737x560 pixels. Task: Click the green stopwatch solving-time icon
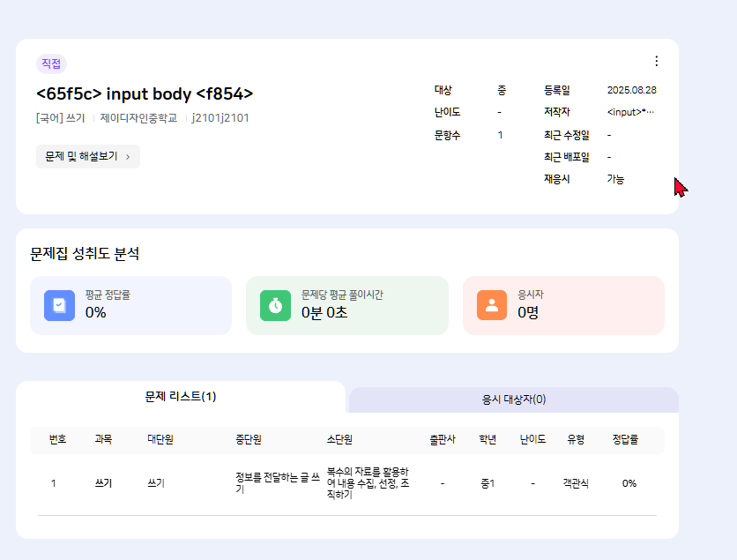275,305
